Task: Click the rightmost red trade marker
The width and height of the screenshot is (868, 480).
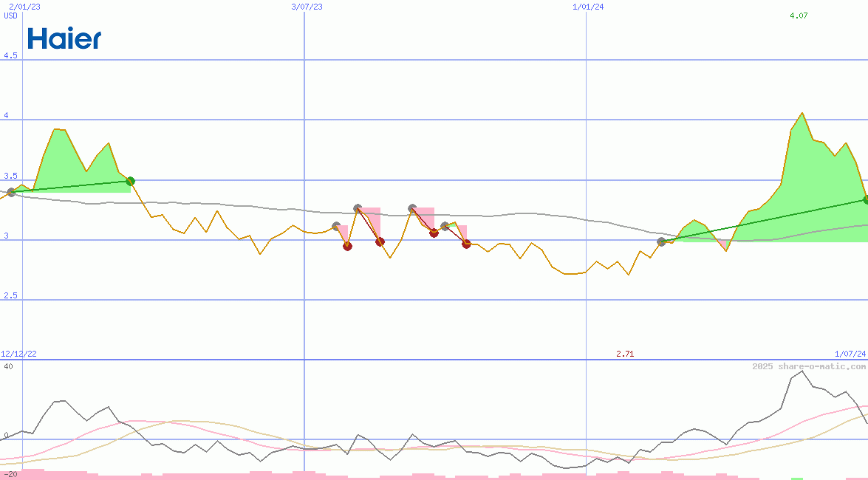Action: (x=466, y=244)
